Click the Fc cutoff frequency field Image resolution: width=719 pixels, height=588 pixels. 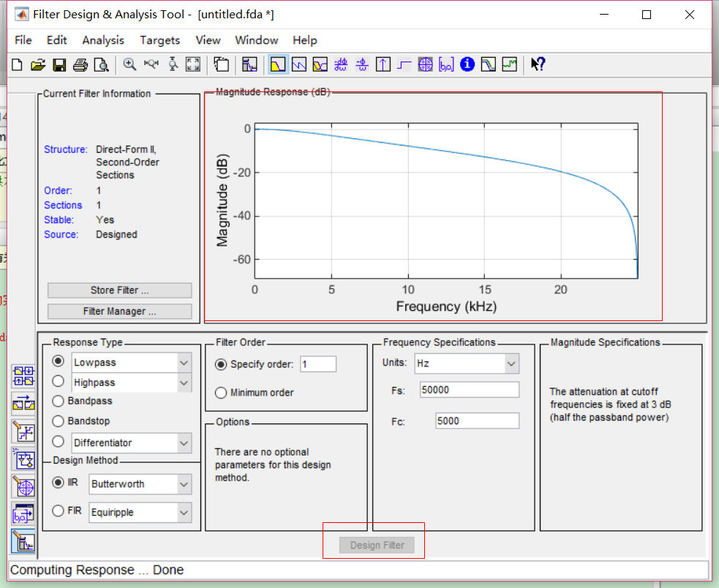pos(478,421)
